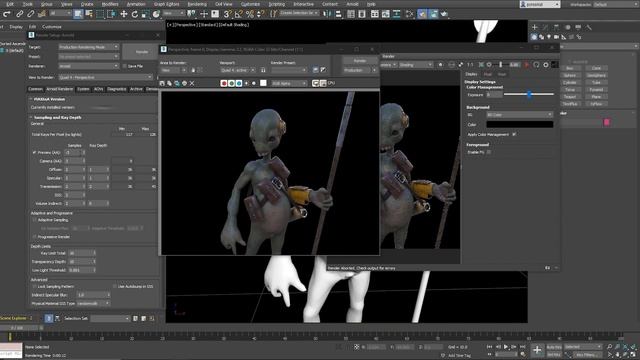Click the Box primitive button
This screenshot has height=360, width=640.
coord(570,68)
